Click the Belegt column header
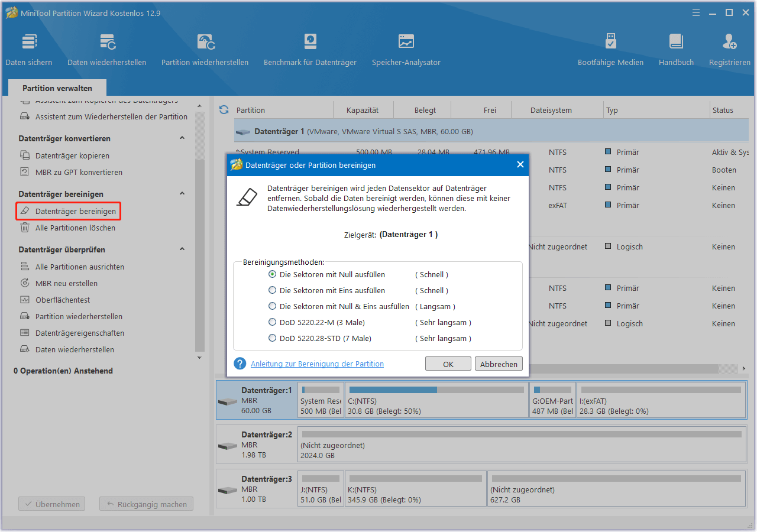 click(x=422, y=110)
